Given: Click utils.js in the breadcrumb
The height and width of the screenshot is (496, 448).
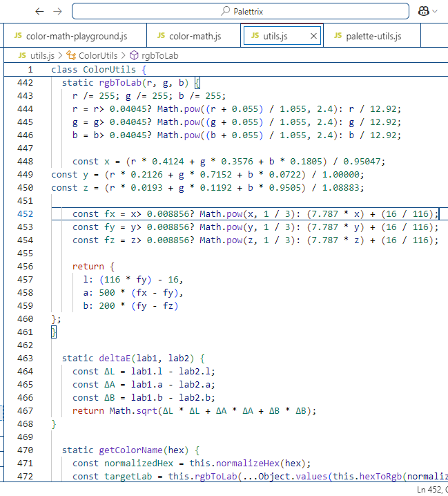Looking at the screenshot, I should coord(42,56).
